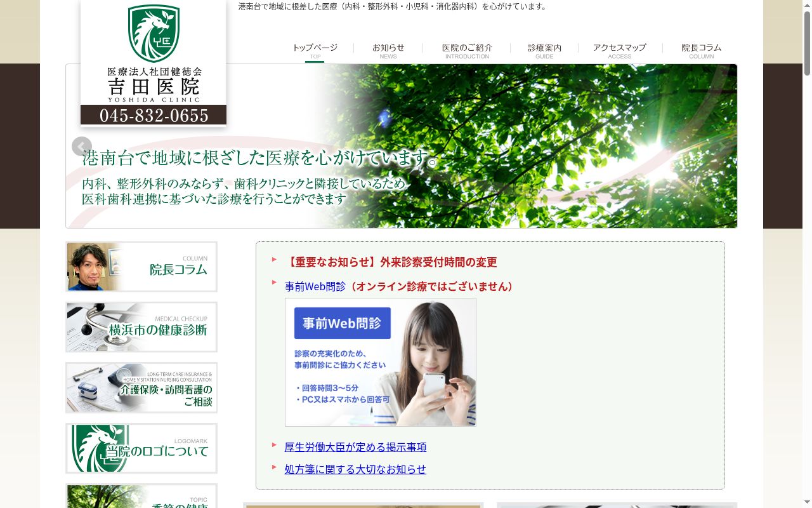Image resolution: width=812 pixels, height=508 pixels.
Task: Click the 事前Web問診 image banner
Action: click(381, 362)
